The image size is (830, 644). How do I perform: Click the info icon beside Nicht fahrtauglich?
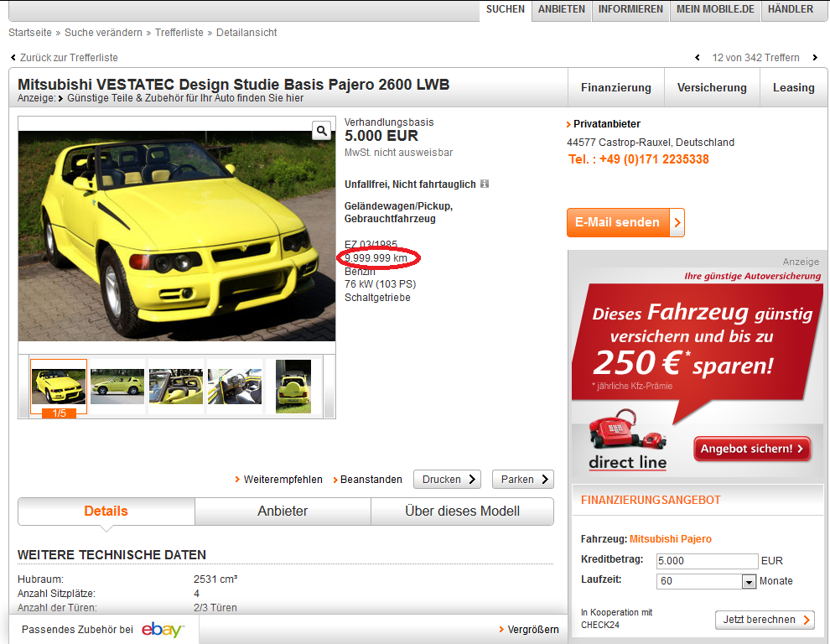[x=485, y=184]
